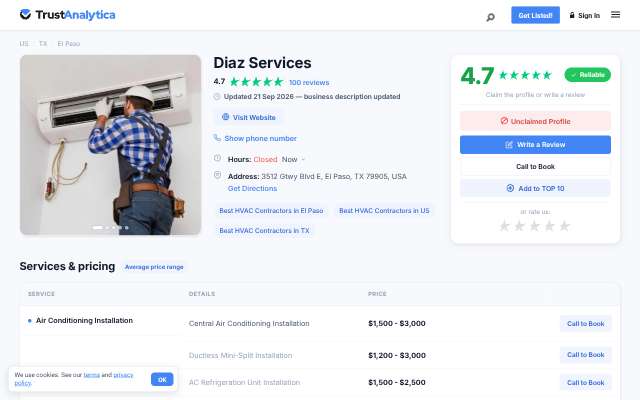This screenshot has width=640, height=400.
Task: Open the terms link in cookie notice
Action: pos(91,375)
